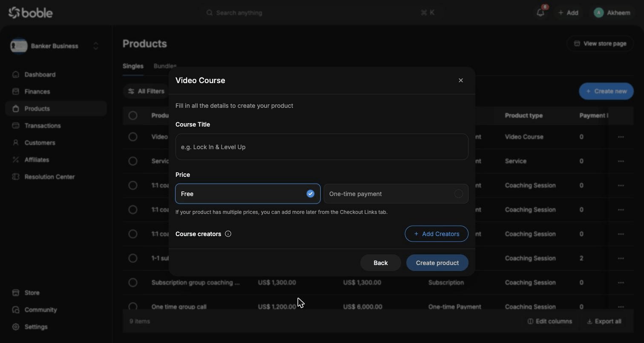Open Dashboard in sidebar

tap(56, 75)
